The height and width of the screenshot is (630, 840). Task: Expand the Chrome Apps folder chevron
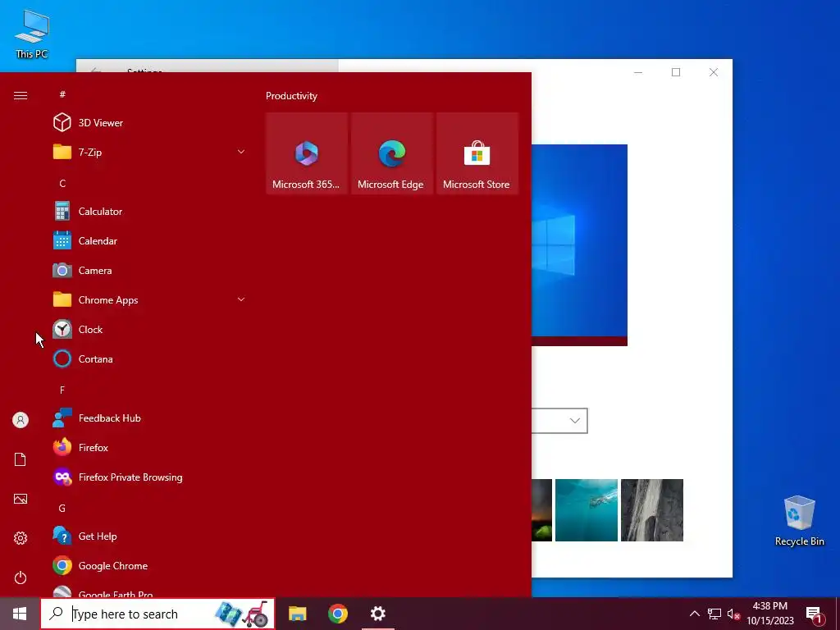coord(241,299)
